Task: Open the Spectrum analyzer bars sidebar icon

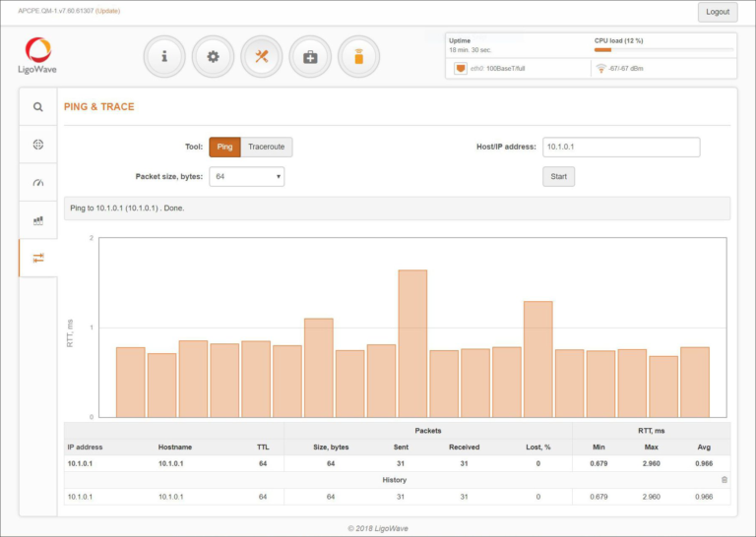Action: click(38, 220)
